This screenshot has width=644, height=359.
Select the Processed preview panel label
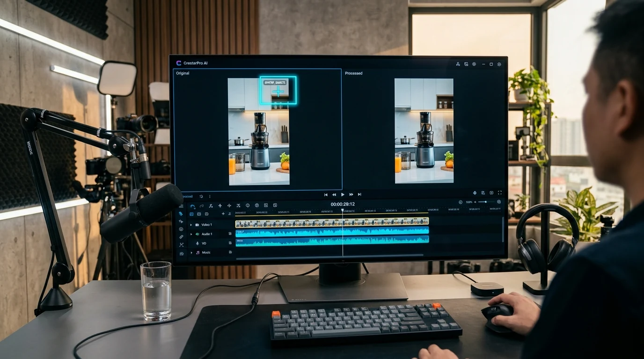pyautogui.click(x=354, y=73)
